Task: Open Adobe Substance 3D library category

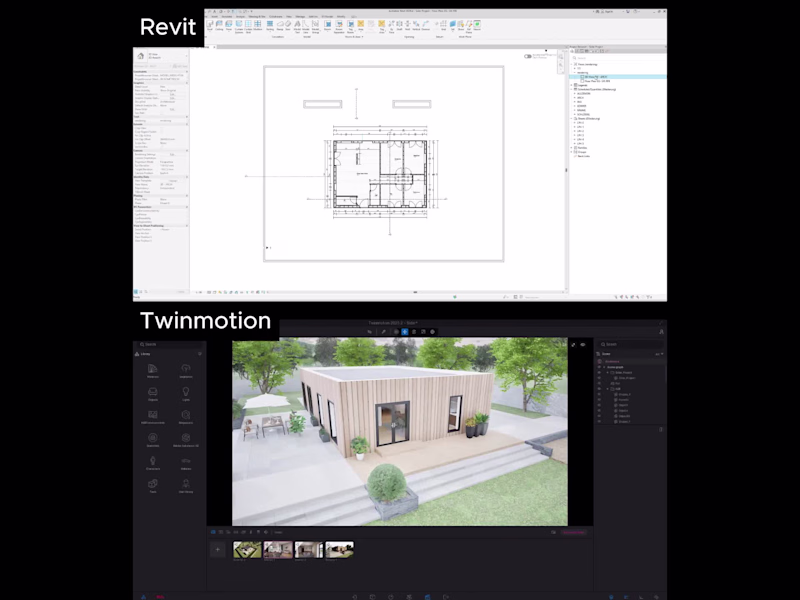Action: (x=186, y=440)
